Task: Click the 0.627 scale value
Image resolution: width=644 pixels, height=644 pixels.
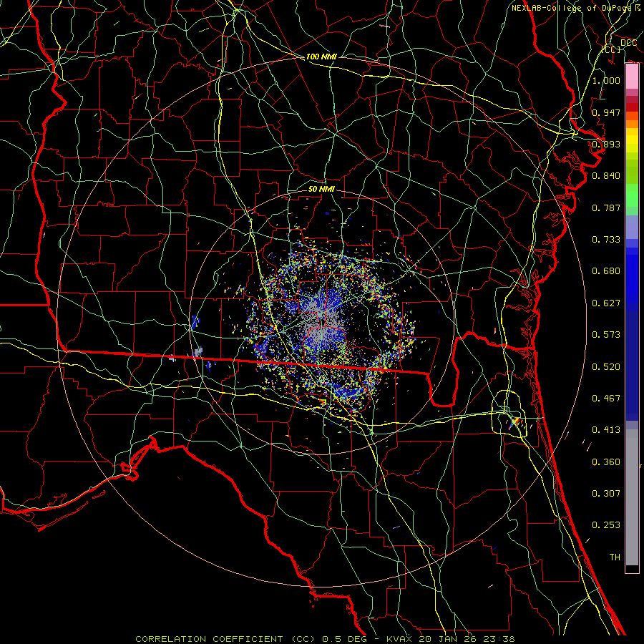Action: click(x=606, y=303)
